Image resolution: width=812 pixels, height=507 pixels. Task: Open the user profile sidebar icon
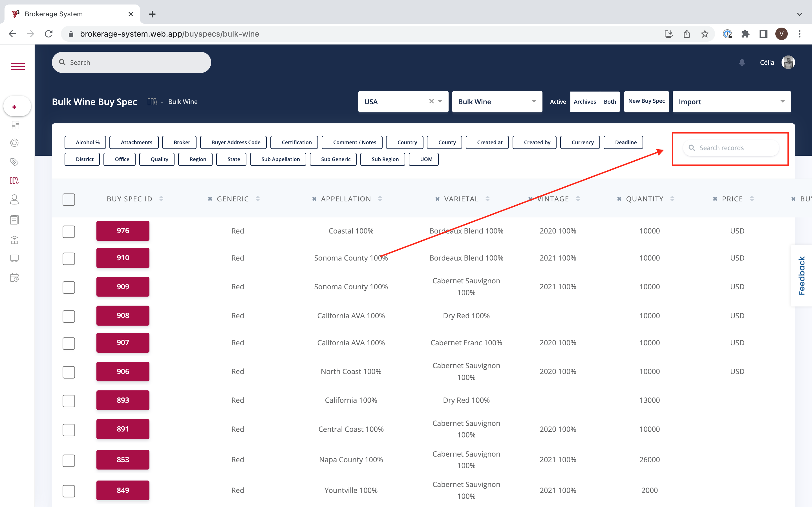click(14, 200)
